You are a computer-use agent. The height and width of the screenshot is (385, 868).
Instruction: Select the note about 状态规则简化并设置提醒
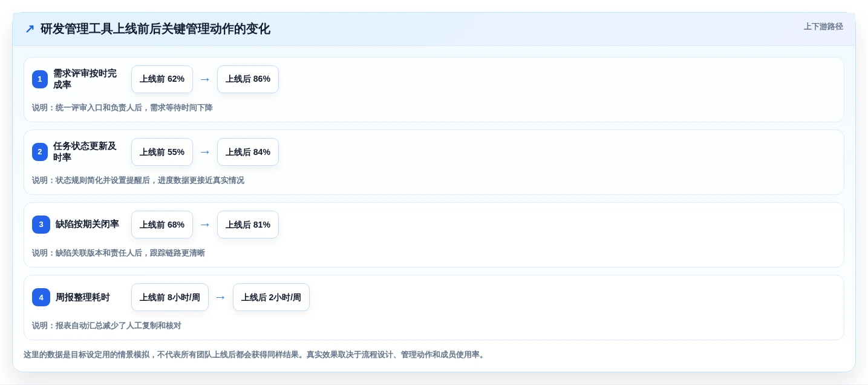tap(138, 180)
